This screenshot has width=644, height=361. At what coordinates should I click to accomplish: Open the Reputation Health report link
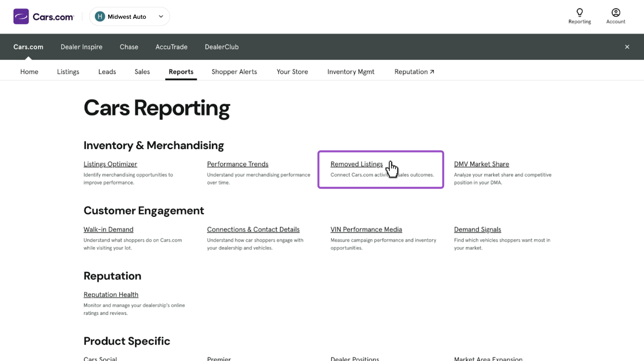click(x=111, y=295)
